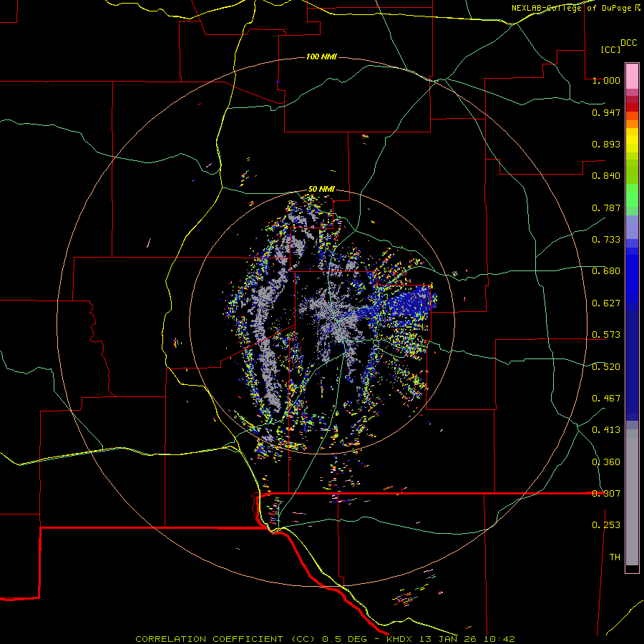Click the gray segment of the color bar
Image resolution: width=644 pixels, height=644 pixels.
(632, 497)
